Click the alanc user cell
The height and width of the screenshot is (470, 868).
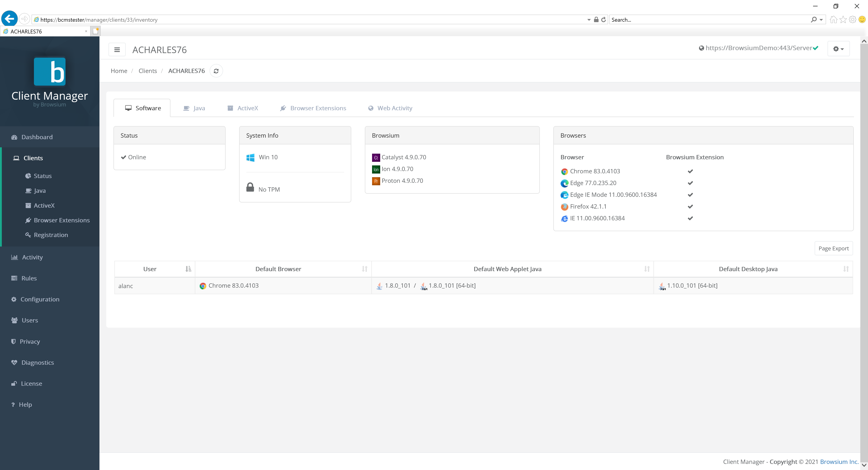155,286
